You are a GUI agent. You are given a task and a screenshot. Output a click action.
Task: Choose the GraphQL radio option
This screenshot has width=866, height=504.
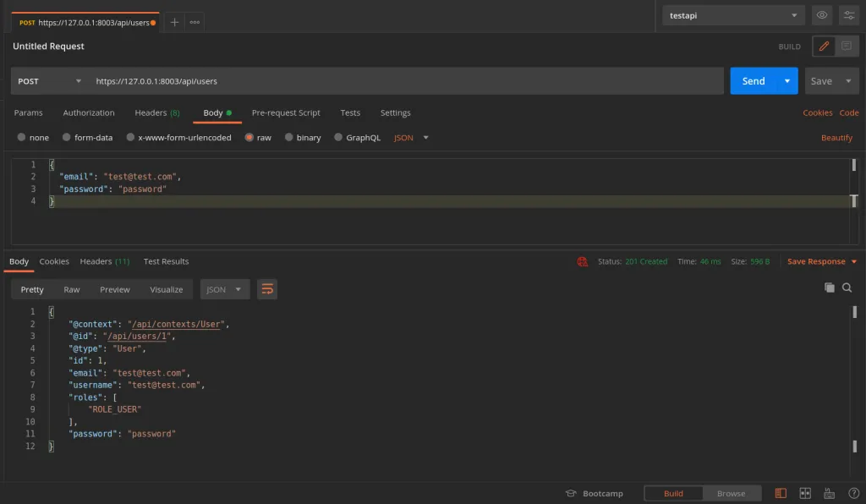coord(339,138)
